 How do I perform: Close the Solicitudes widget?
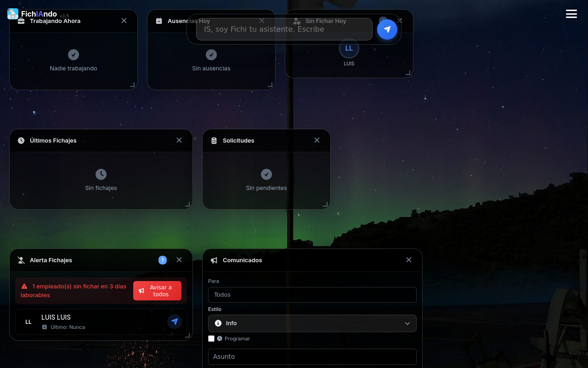pyautogui.click(x=317, y=140)
